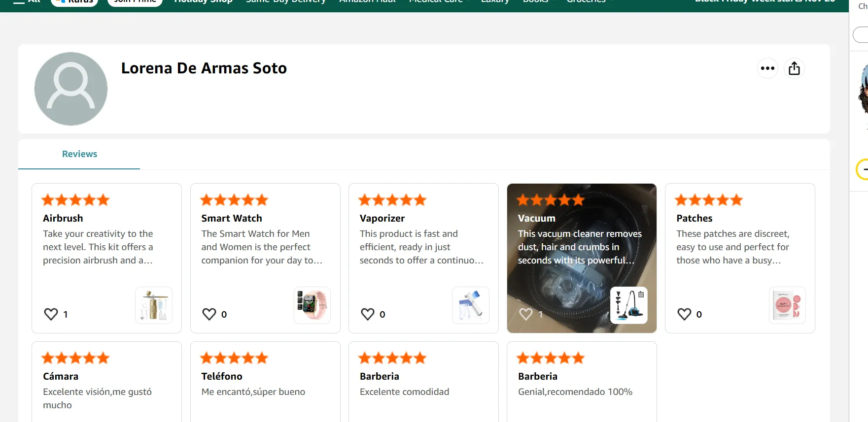Click the heart icon on the Vacuum review
Viewport: 868px width, 422px height.
pos(526,314)
